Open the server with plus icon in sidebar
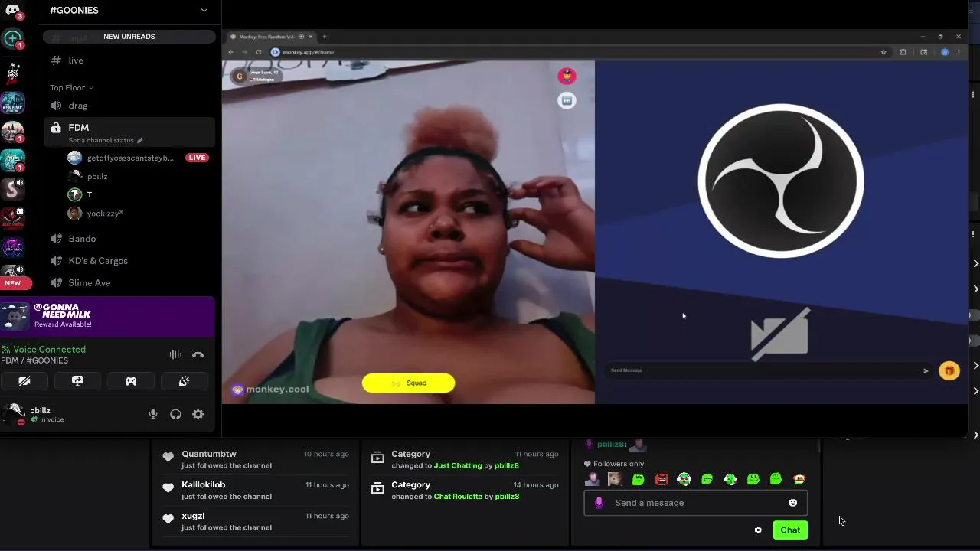 12,38
